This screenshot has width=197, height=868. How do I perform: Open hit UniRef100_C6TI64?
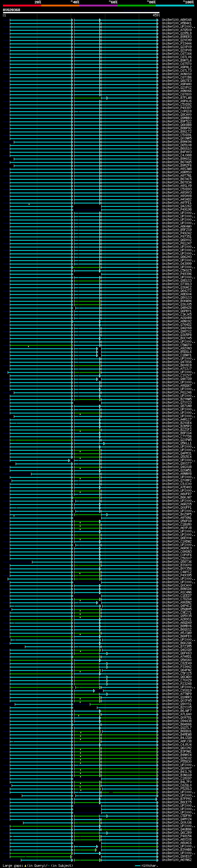177,54
